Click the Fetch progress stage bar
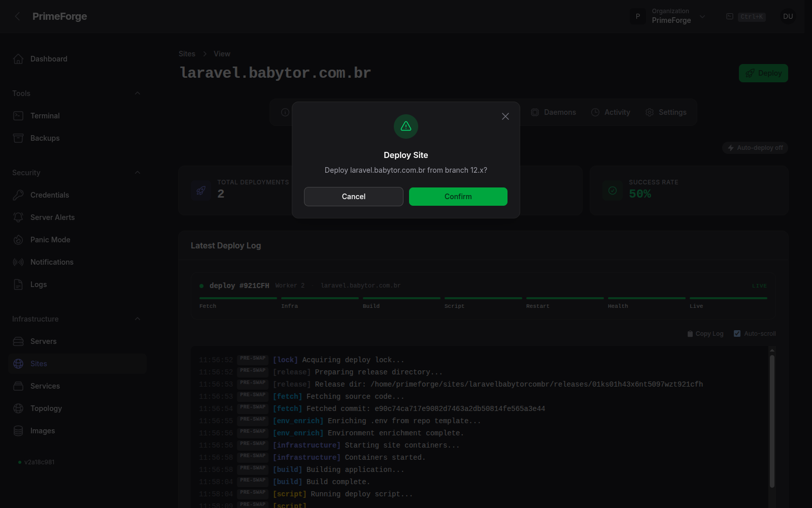Viewport: 812px width, 508px height. coord(238,298)
